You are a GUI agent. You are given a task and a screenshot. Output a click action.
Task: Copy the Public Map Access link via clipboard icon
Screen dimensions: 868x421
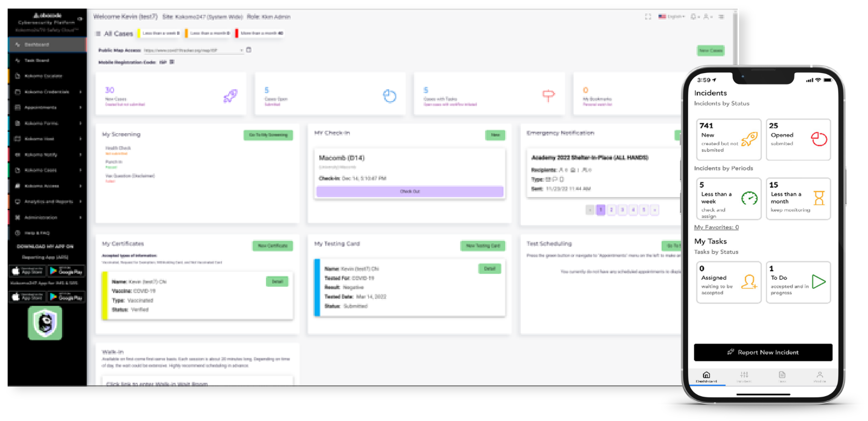point(249,50)
